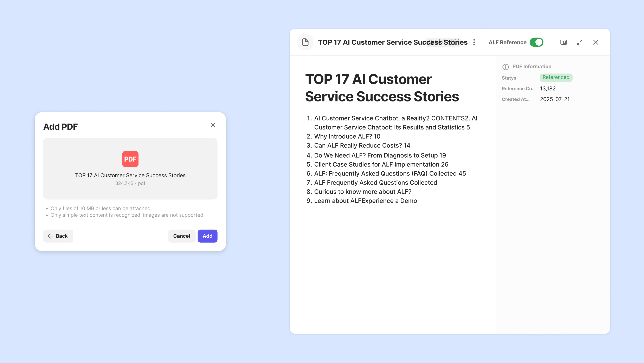Click the Reference Count value 13,182
The width and height of the screenshot is (644, 363).
(547, 88)
